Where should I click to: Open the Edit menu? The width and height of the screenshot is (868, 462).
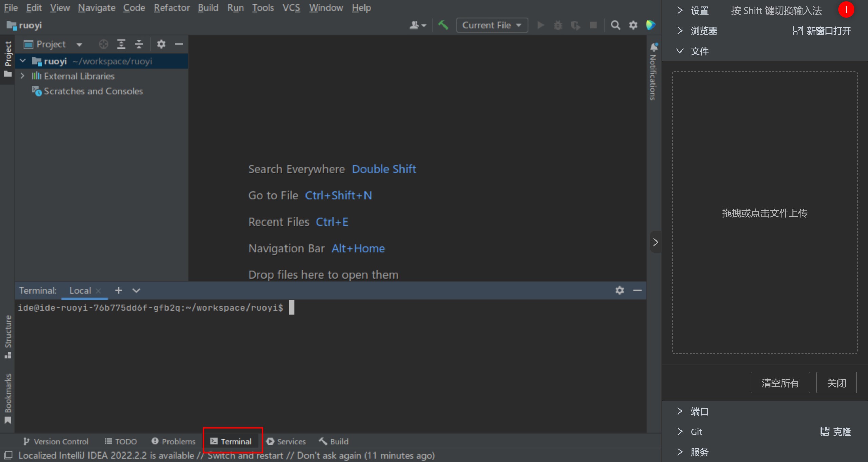[x=34, y=7]
